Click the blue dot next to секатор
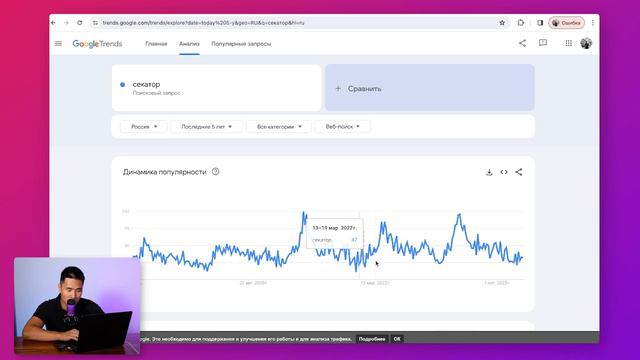 tap(122, 84)
